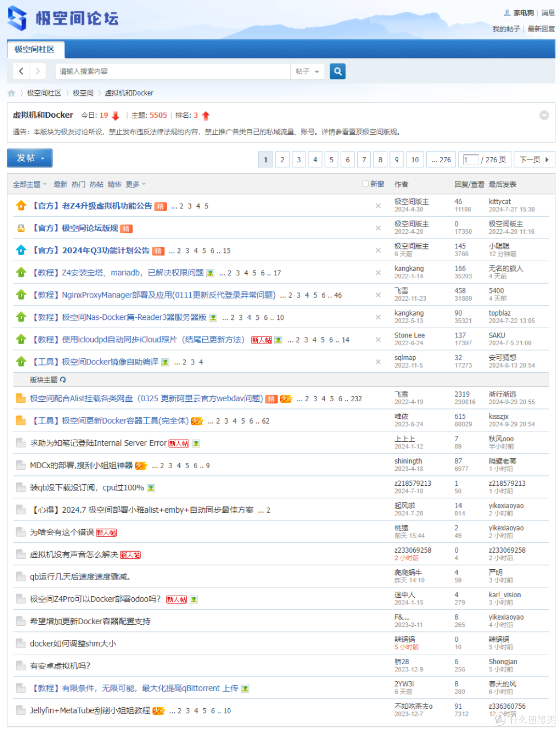Open 我的帖子 link
The height and width of the screenshot is (731, 560).
[x=506, y=29]
